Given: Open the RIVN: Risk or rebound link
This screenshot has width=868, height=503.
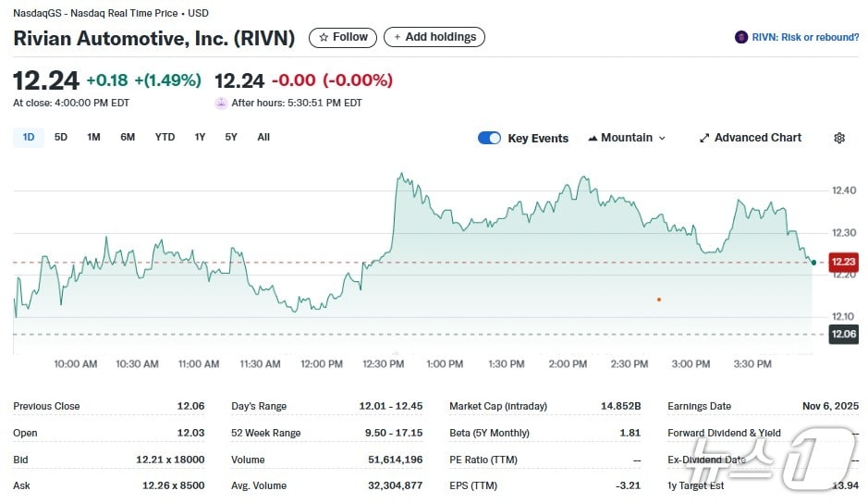Looking at the screenshot, I should pos(806,37).
